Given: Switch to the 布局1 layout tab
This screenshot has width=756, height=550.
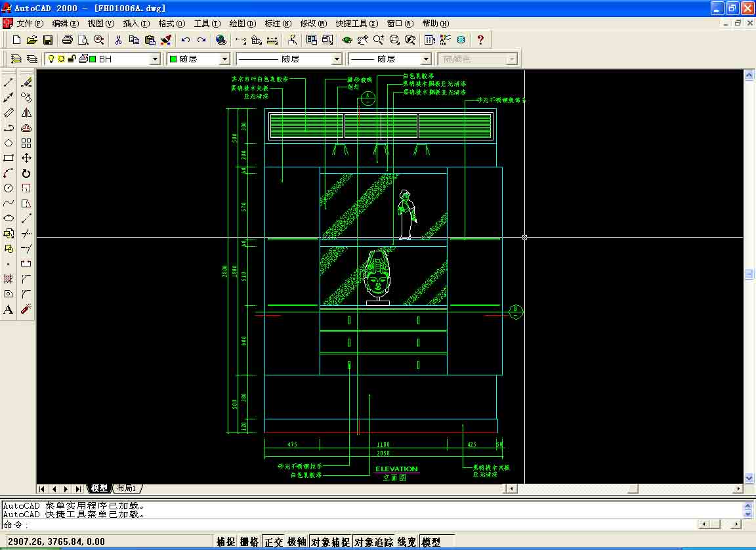Looking at the screenshot, I should pyautogui.click(x=127, y=488).
